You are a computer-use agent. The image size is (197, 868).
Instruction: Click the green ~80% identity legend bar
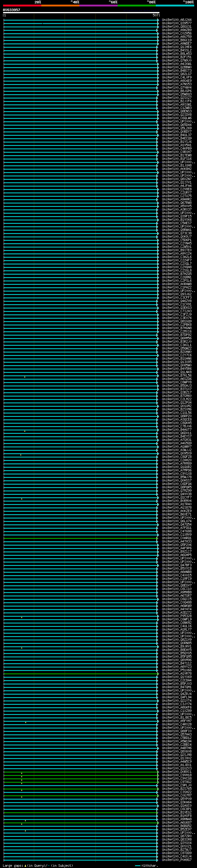[137, 6]
